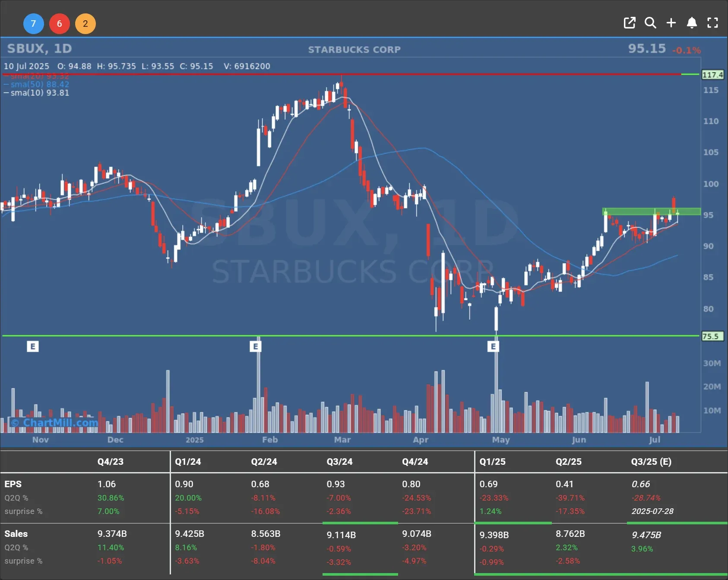Click Sales value 9.398B

pos(494,535)
